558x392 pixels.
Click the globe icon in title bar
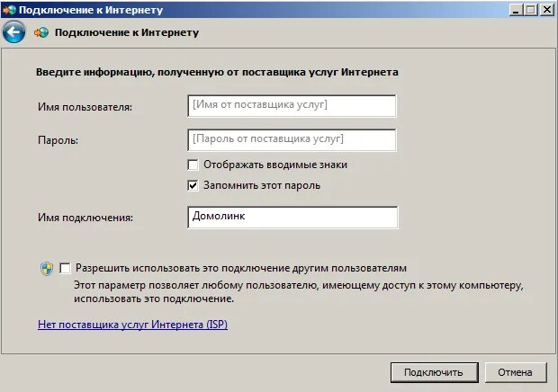(10, 10)
